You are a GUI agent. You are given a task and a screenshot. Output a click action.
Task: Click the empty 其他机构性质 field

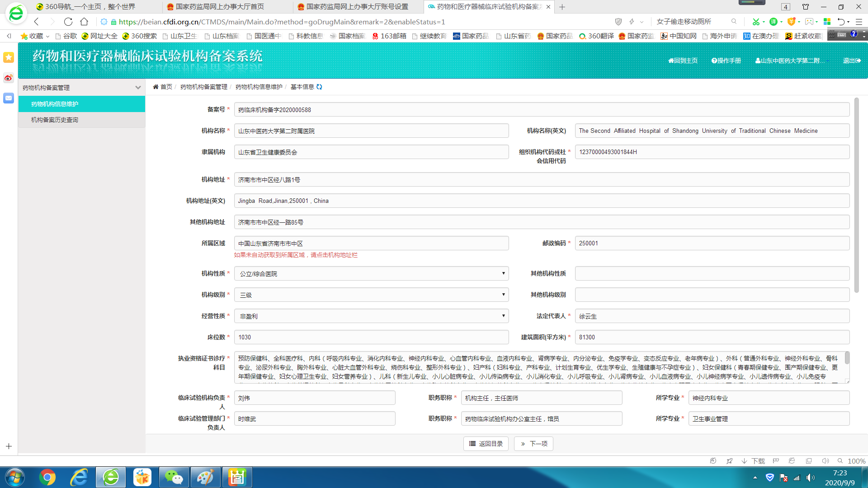(x=712, y=273)
